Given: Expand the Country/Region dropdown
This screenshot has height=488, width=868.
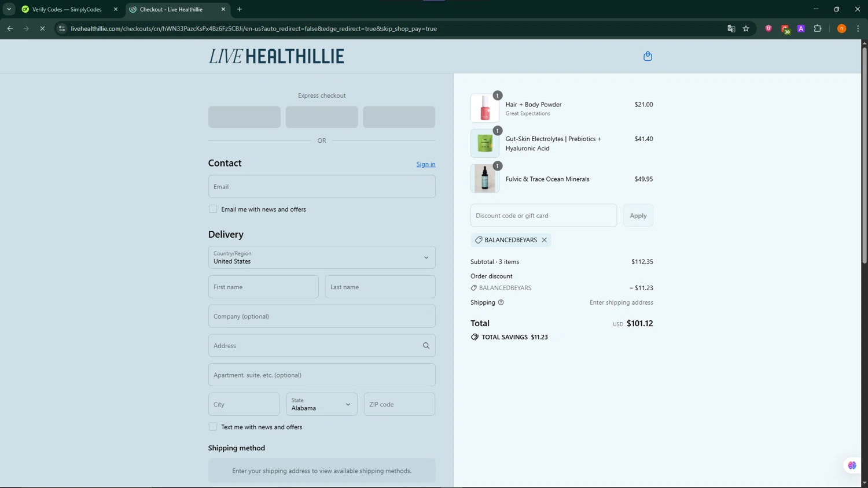Looking at the screenshot, I should click(322, 257).
